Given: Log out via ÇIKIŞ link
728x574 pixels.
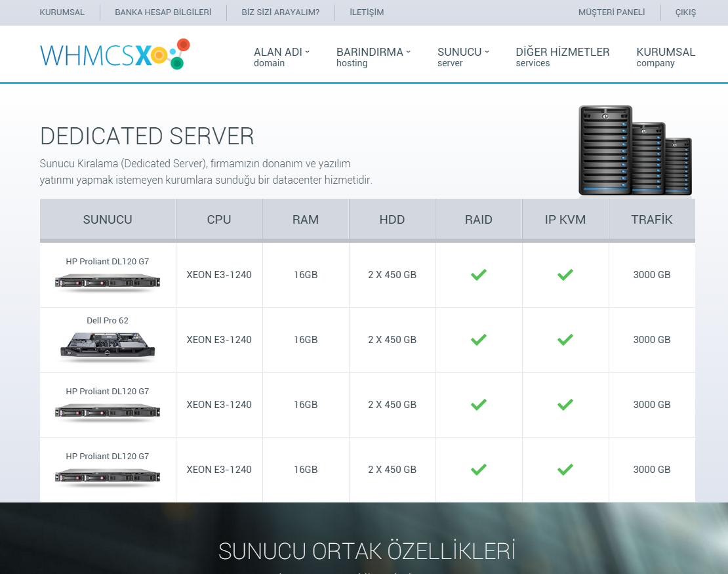Looking at the screenshot, I should click(x=685, y=12).
